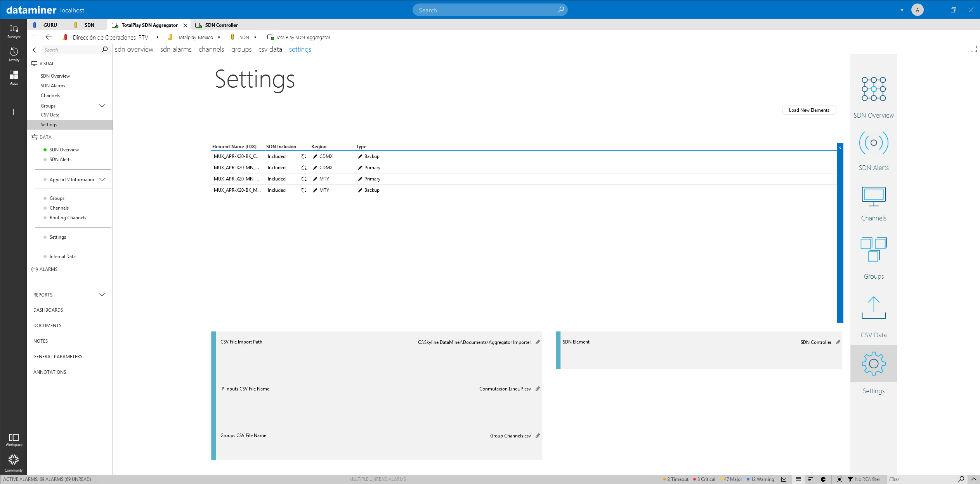Switch to the csv data page tab
The height and width of the screenshot is (484, 980).
(x=270, y=49)
